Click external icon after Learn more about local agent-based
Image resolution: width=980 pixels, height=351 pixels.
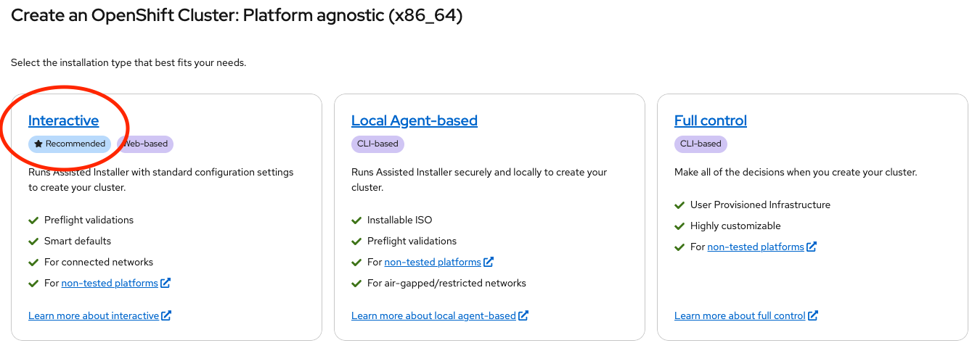[x=523, y=315]
